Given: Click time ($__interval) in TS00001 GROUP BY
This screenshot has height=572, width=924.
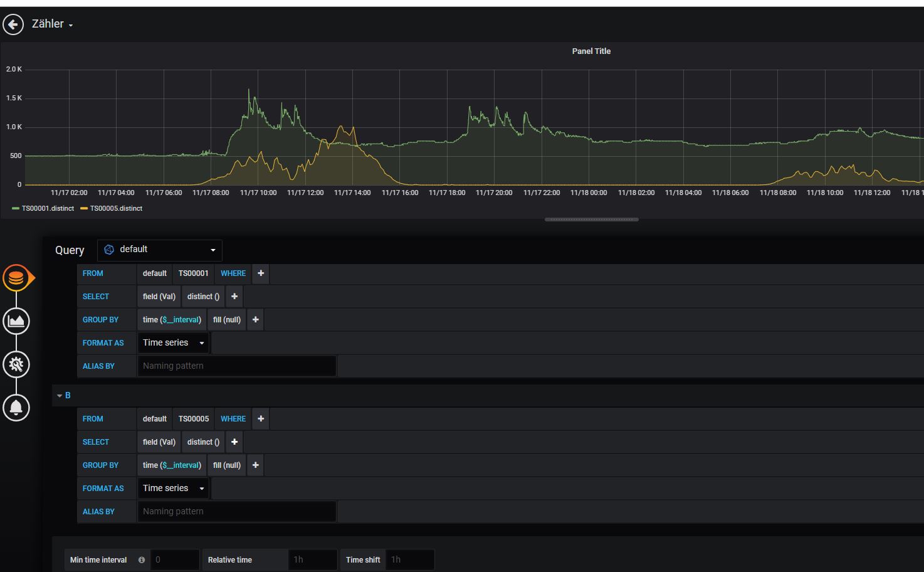Looking at the screenshot, I should click(x=172, y=320).
